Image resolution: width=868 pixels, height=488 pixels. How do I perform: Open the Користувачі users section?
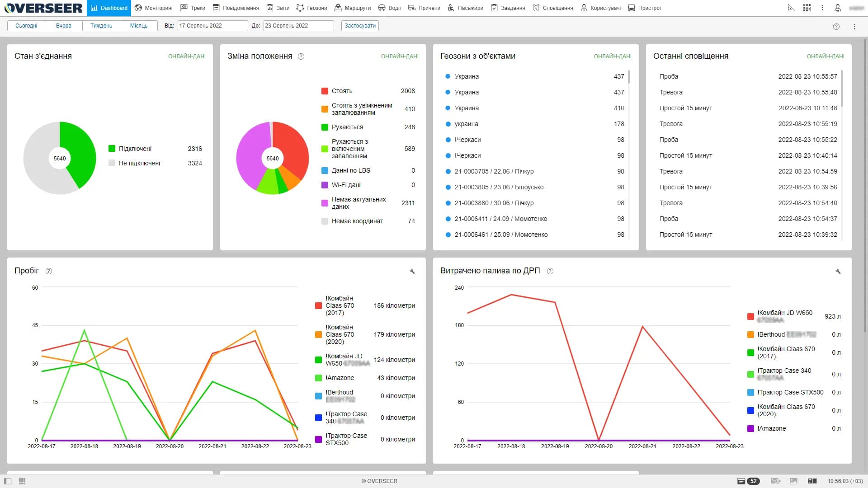point(600,8)
